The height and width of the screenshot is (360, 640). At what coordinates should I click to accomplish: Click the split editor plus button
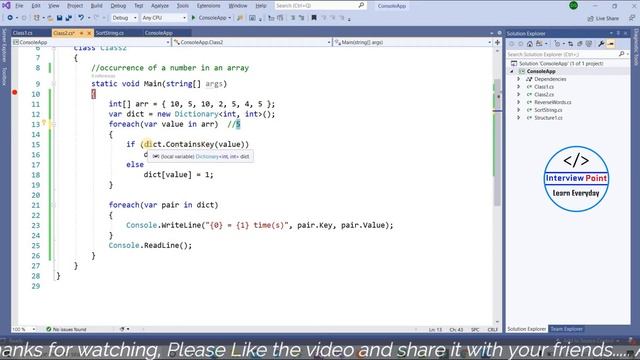pos(498,42)
